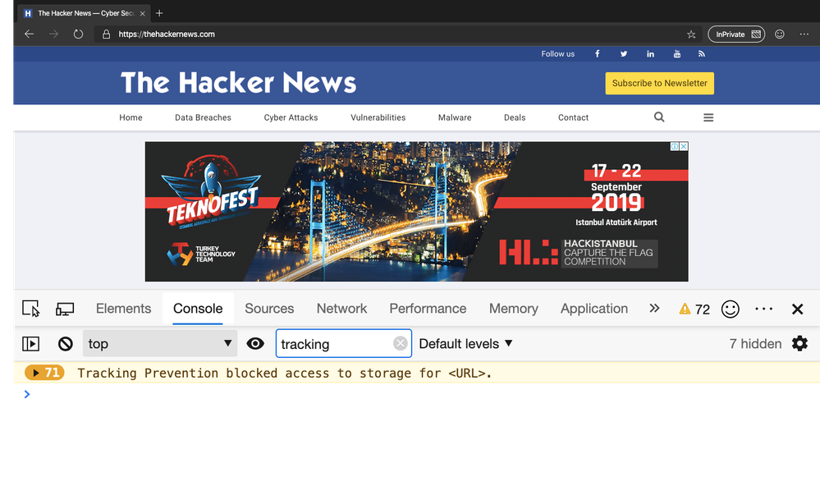
Task: Open browser settings and more menu
Action: click(804, 34)
